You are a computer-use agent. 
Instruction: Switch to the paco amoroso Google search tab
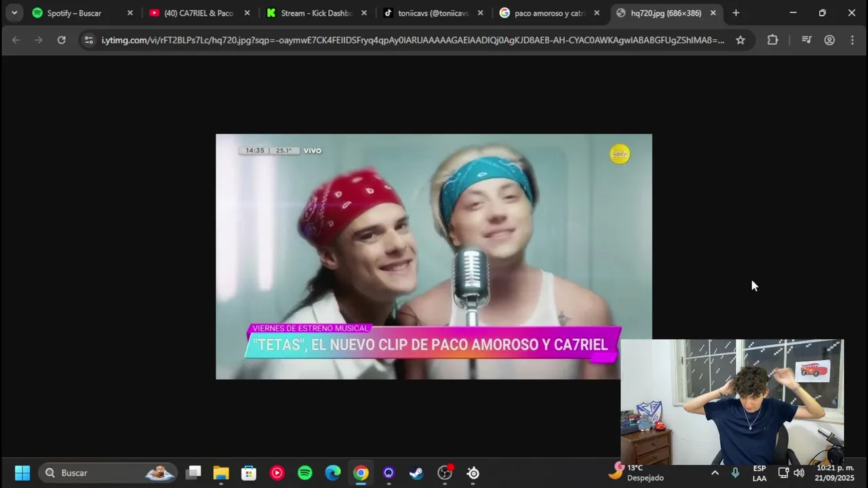pos(550,13)
